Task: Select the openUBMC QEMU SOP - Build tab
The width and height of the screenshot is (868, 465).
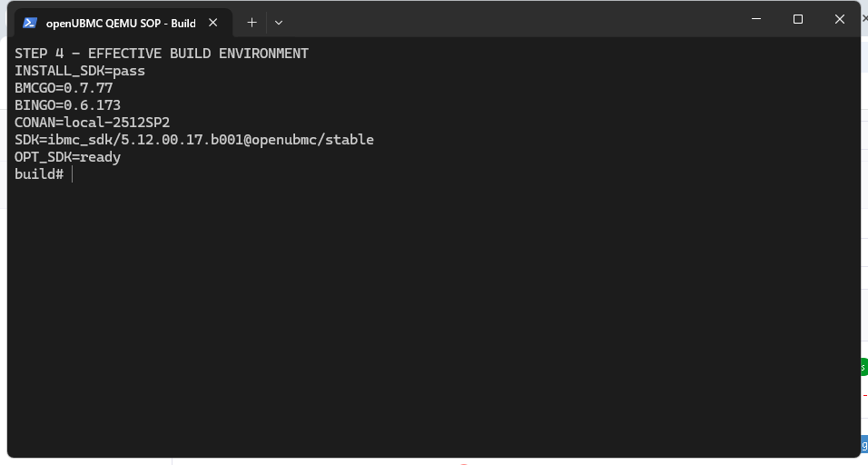Action: [x=123, y=23]
